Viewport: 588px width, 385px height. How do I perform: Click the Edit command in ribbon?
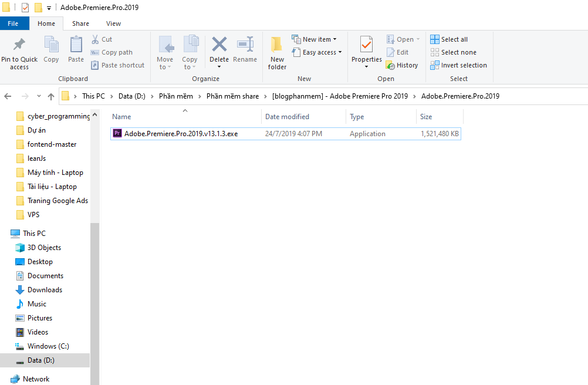pyautogui.click(x=397, y=52)
